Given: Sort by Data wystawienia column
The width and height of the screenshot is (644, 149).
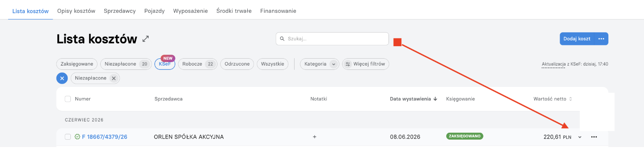Looking at the screenshot, I should coord(413,99).
